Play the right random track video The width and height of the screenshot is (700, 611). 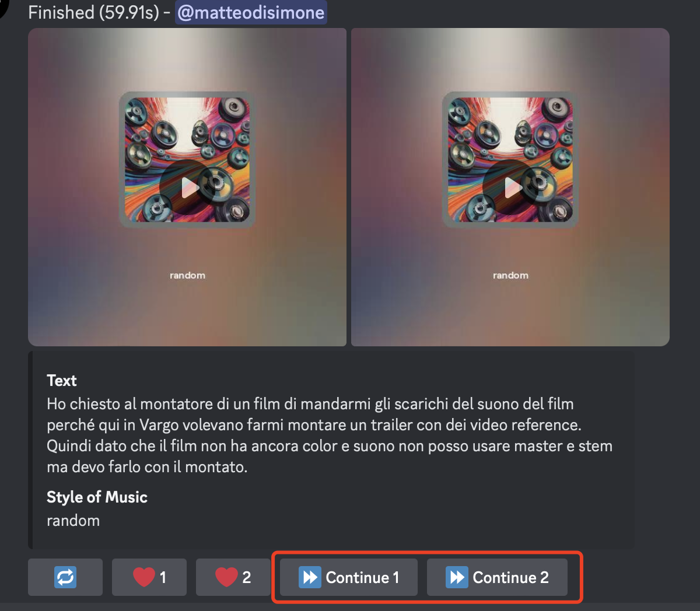click(x=510, y=187)
